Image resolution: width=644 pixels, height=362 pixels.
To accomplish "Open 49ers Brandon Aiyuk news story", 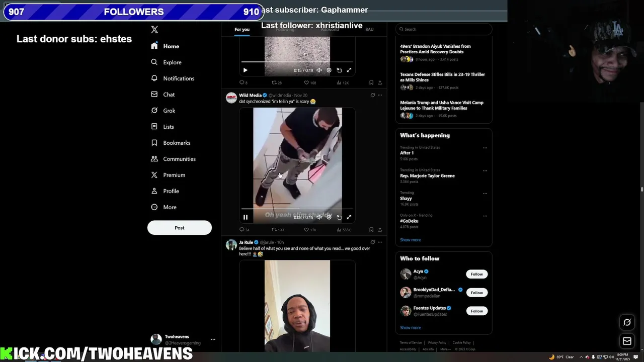I will [x=443, y=53].
